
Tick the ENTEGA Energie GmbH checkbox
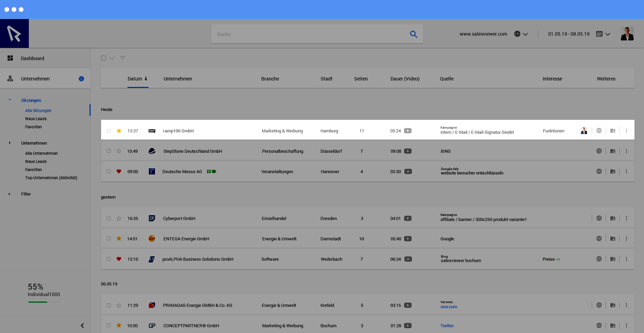point(109,239)
